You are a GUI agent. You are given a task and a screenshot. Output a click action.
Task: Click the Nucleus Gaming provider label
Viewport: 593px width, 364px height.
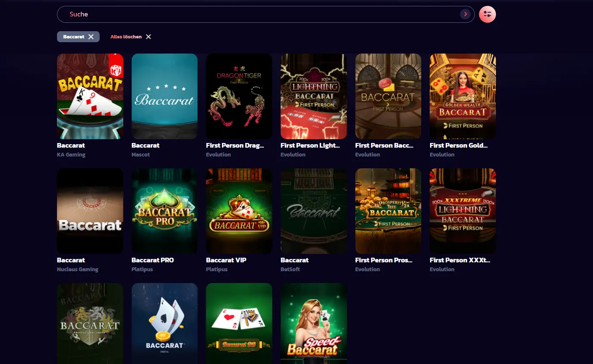coord(78,270)
